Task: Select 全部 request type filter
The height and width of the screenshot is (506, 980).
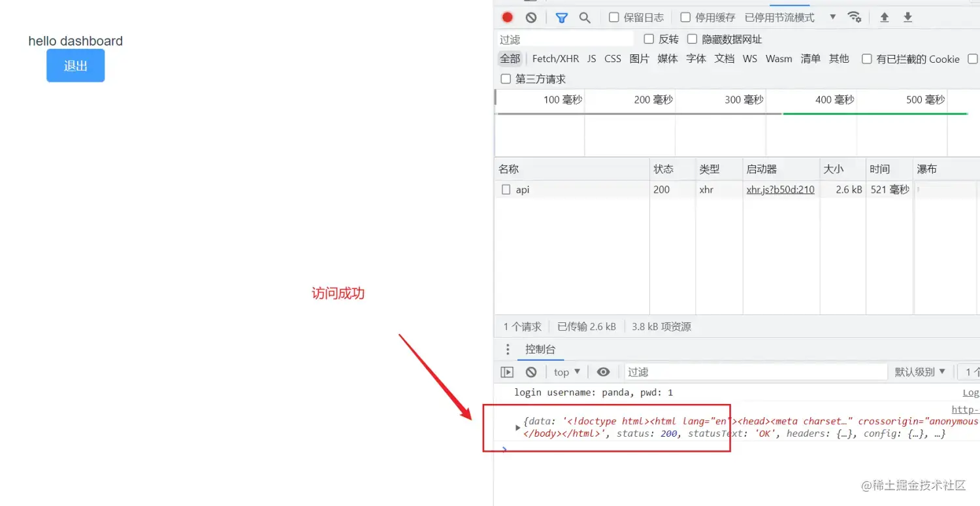Action: click(x=510, y=59)
